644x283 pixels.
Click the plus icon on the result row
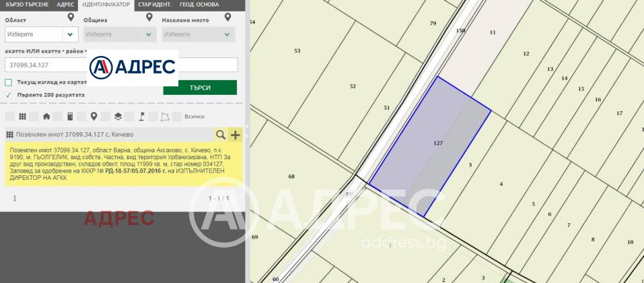(x=235, y=135)
